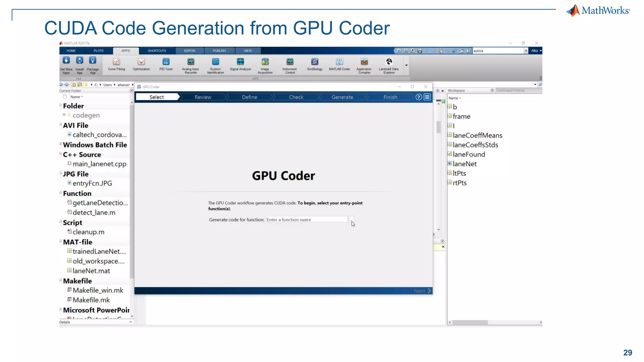Collapse the Folder group
This screenshot has height=362, width=644.
(60, 105)
